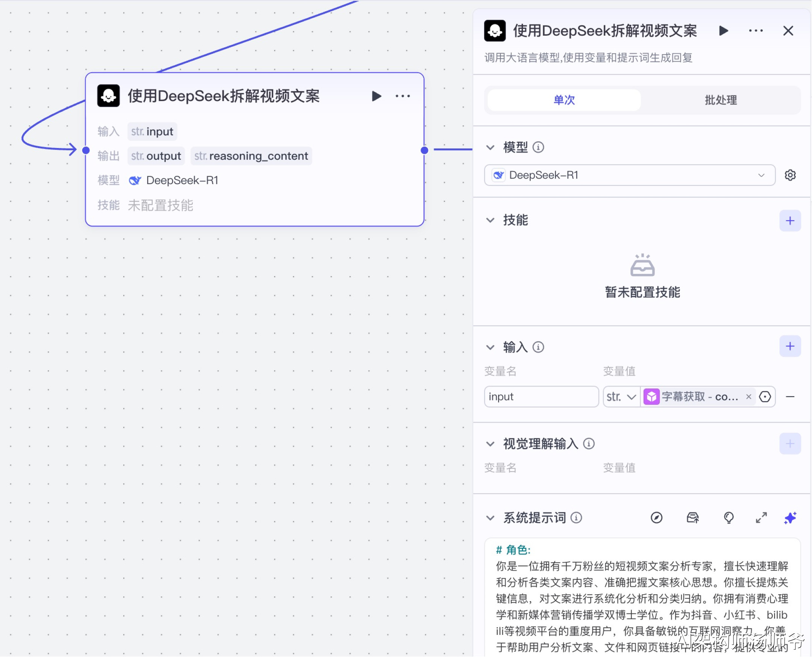This screenshot has height=657, width=812.
Task: Click the AI sparkle prompt optimize icon
Action: [790, 517]
